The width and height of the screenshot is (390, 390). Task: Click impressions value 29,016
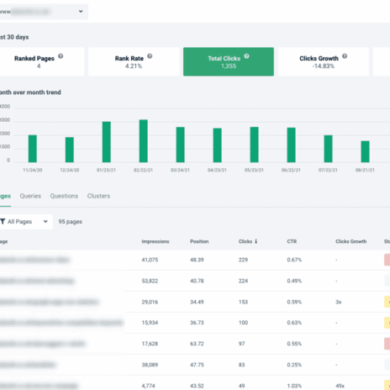click(x=150, y=302)
